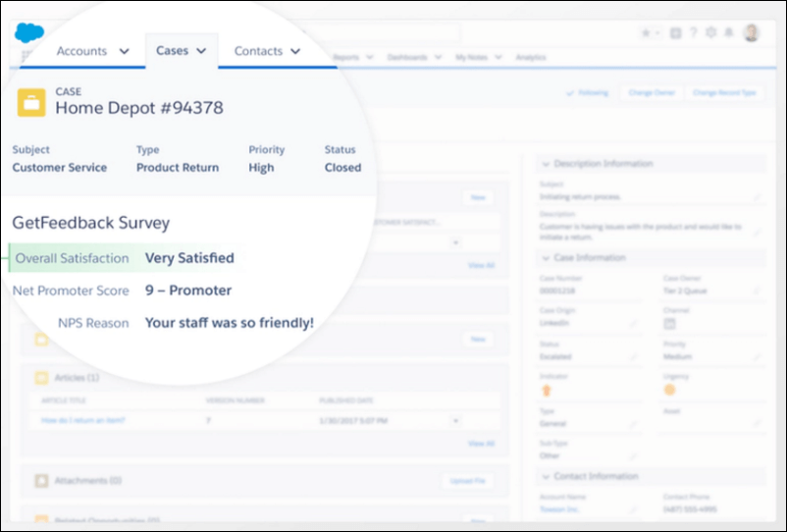Click the Very Satisfied value
This screenshot has width=787, height=532.
click(189, 258)
